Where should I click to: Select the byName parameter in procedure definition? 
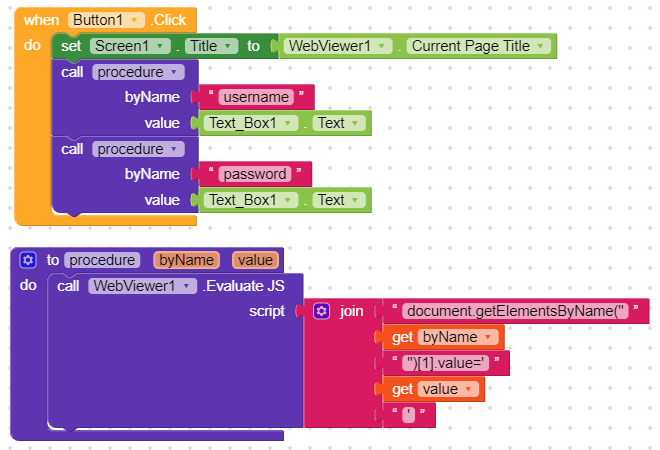(186, 260)
